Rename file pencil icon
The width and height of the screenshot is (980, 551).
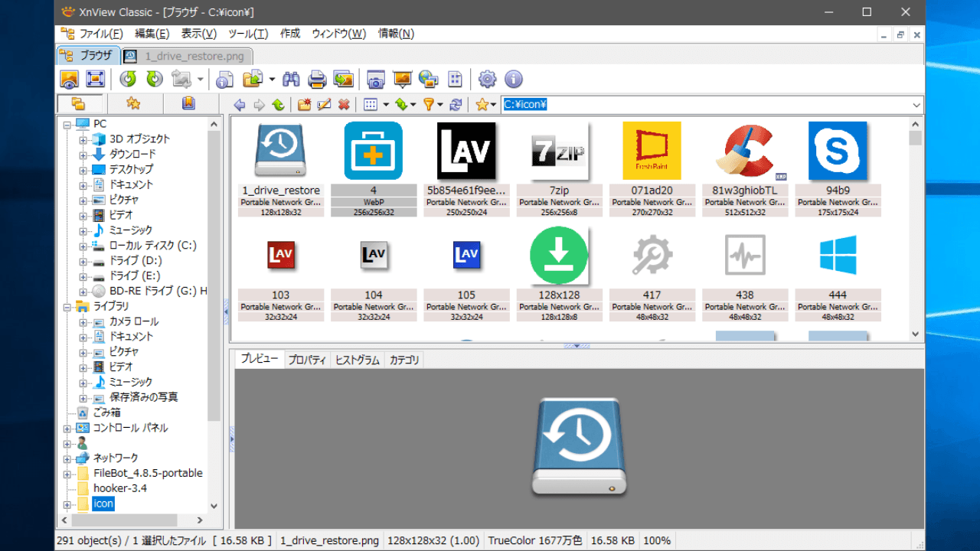pyautogui.click(x=324, y=105)
